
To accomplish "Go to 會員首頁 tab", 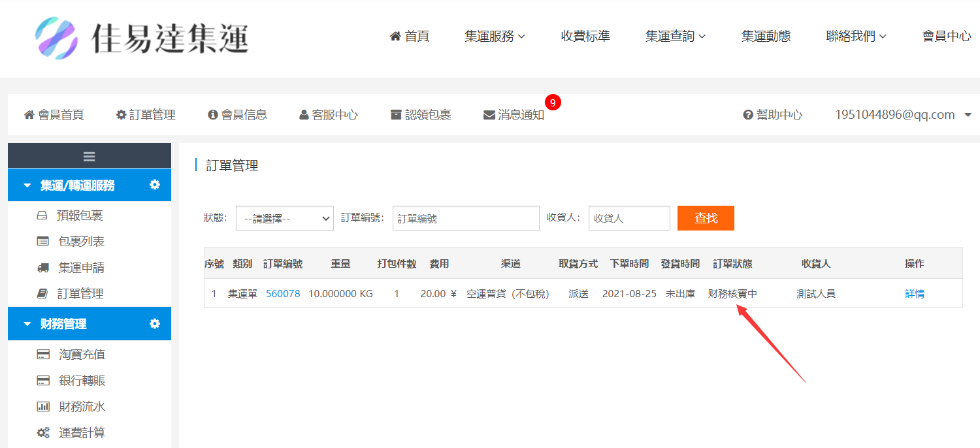I will (x=54, y=115).
